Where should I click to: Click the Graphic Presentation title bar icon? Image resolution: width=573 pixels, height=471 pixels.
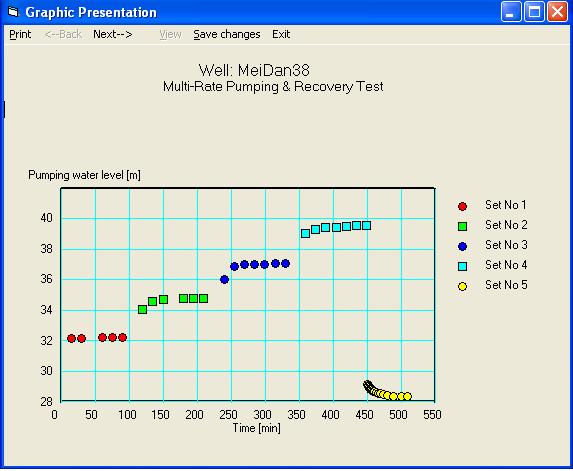coord(13,12)
